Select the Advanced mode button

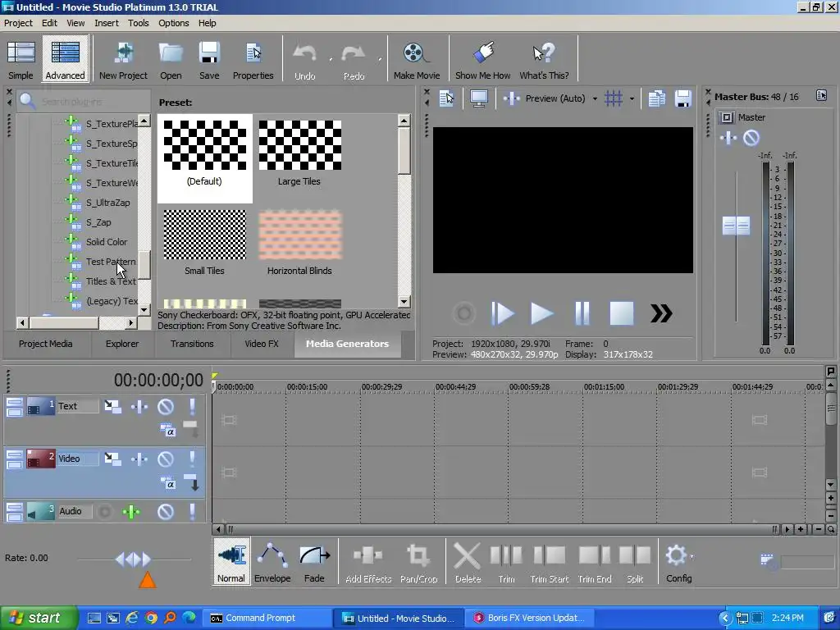point(65,59)
